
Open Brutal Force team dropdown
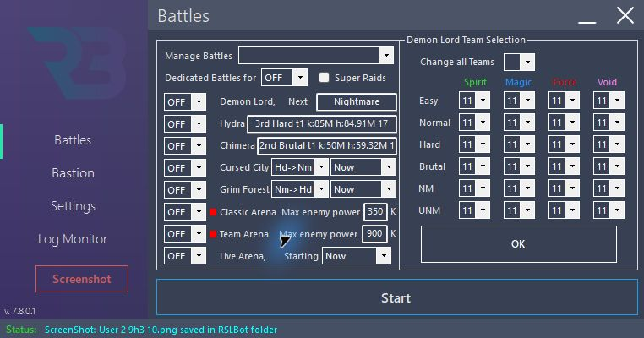564,166
